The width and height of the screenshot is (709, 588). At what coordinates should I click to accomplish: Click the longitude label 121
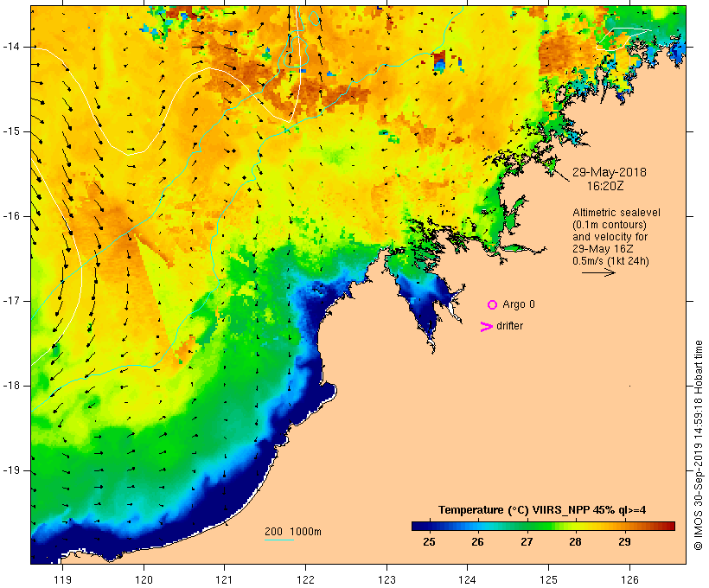(224, 580)
